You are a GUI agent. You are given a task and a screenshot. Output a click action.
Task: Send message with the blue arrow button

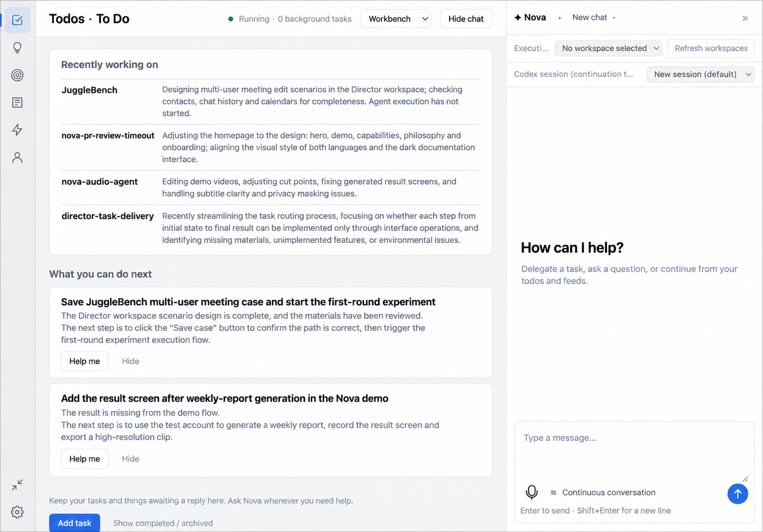click(738, 493)
